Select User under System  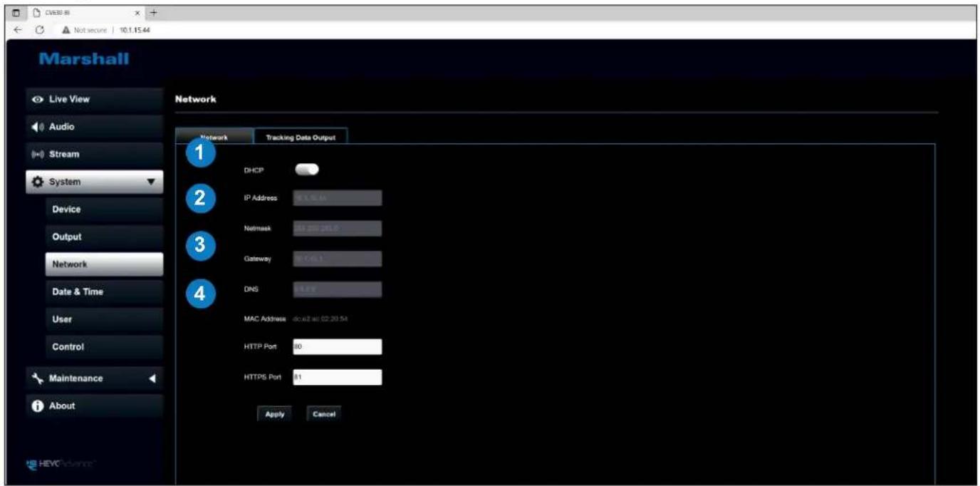point(104,319)
